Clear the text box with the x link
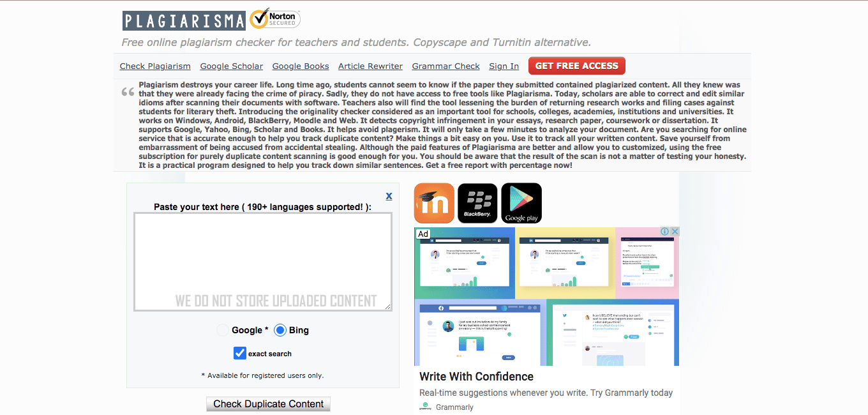This screenshot has width=868, height=415. coord(389,195)
